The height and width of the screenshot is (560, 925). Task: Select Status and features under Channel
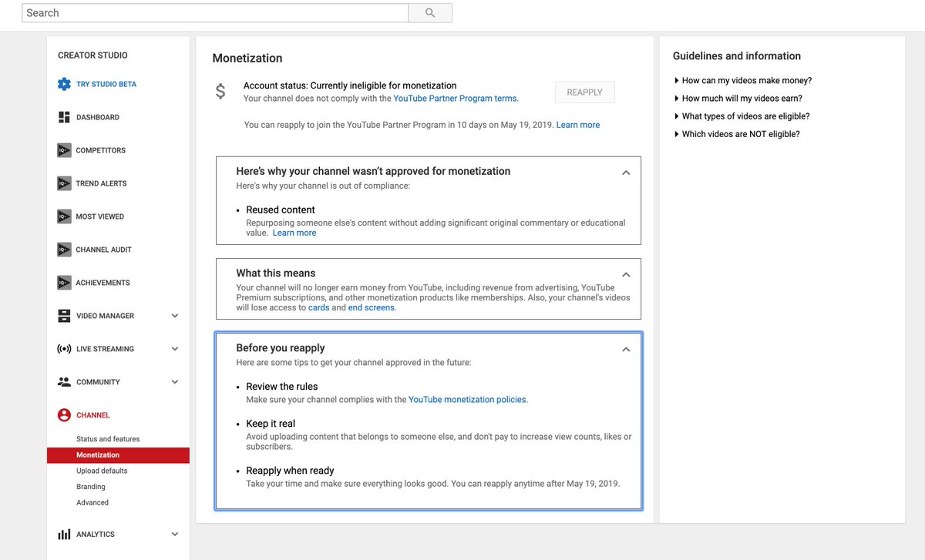point(108,439)
